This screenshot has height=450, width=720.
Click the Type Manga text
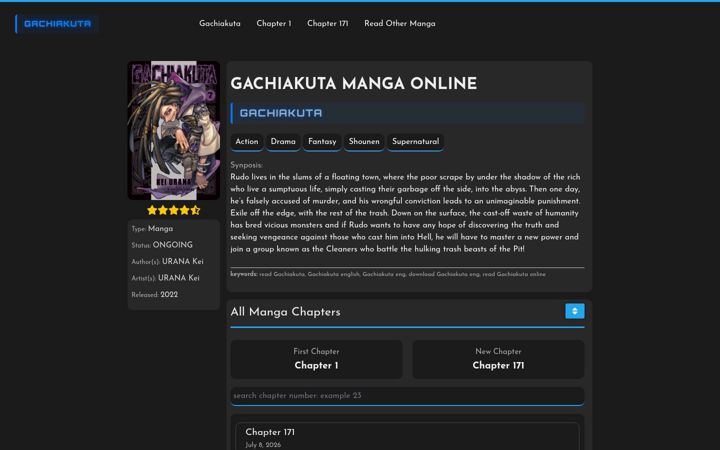pos(152,229)
